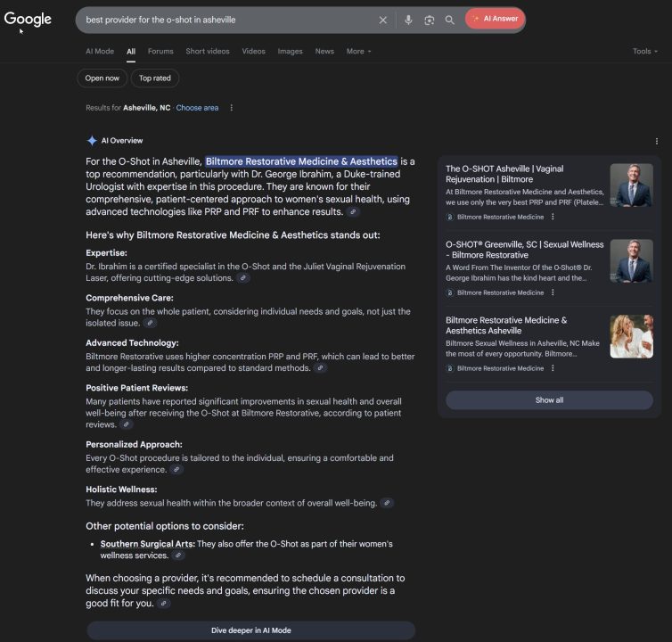Screen dimensions: 672x642
Task: Expand the More search categories dropdown
Action: click(358, 52)
